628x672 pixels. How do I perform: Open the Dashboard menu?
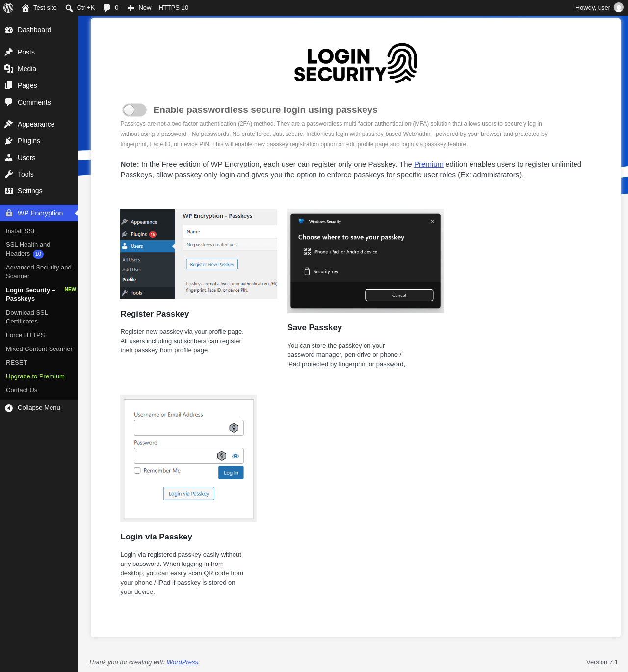(x=39, y=30)
